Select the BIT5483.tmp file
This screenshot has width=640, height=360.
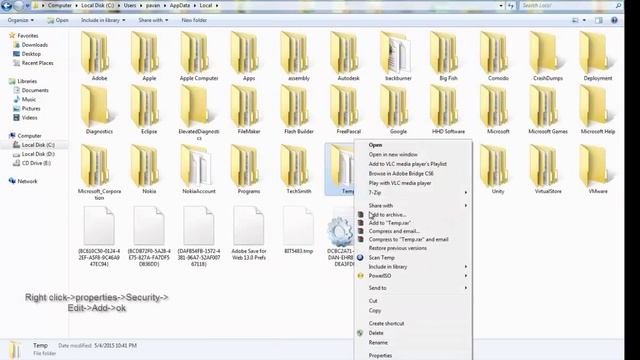(298, 230)
